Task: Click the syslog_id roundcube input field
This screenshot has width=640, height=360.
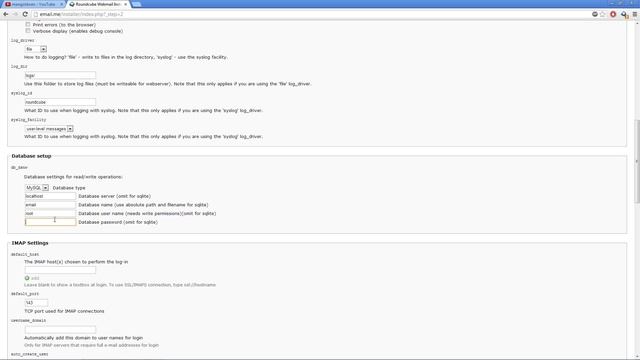Action: [x=60, y=102]
